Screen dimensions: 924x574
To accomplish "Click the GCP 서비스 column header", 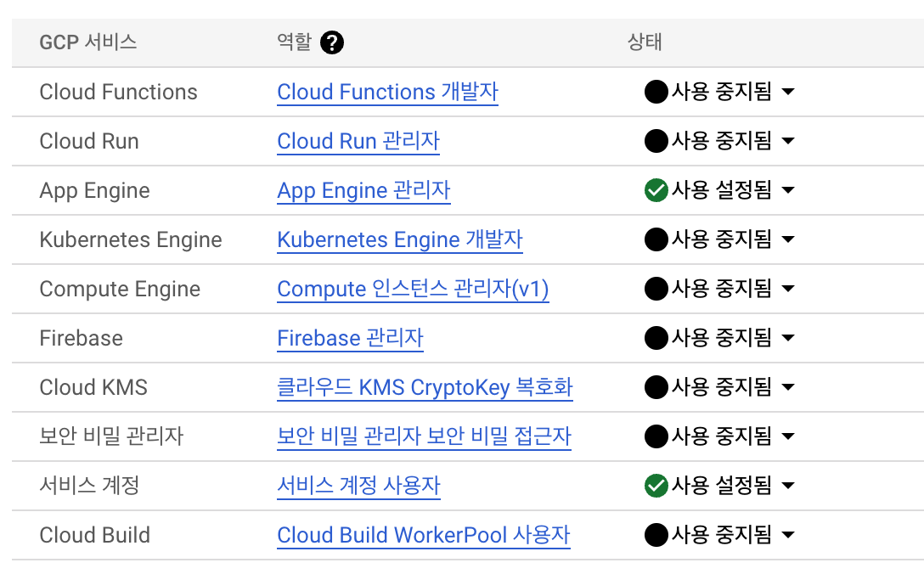I will click(x=87, y=42).
